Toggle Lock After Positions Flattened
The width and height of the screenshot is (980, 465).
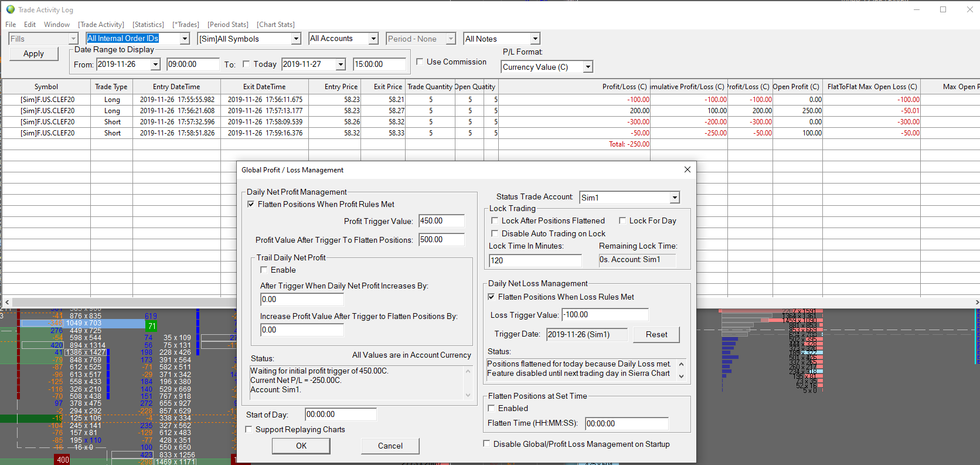[x=495, y=220]
